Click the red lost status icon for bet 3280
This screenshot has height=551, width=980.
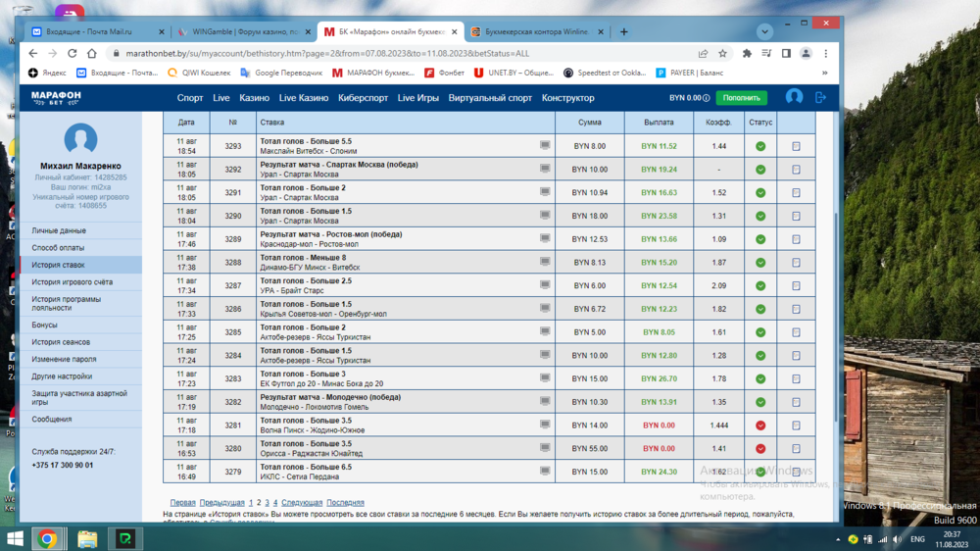click(x=760, y=449)
